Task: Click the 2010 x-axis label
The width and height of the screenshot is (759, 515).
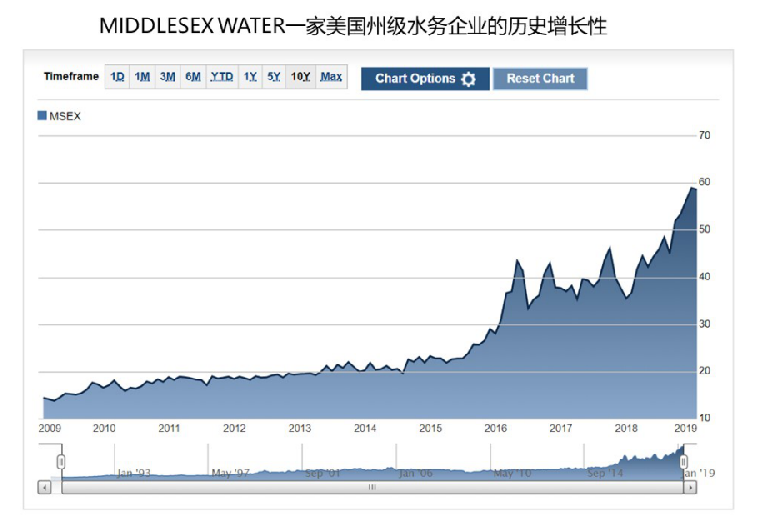Action: coord(104,428)
